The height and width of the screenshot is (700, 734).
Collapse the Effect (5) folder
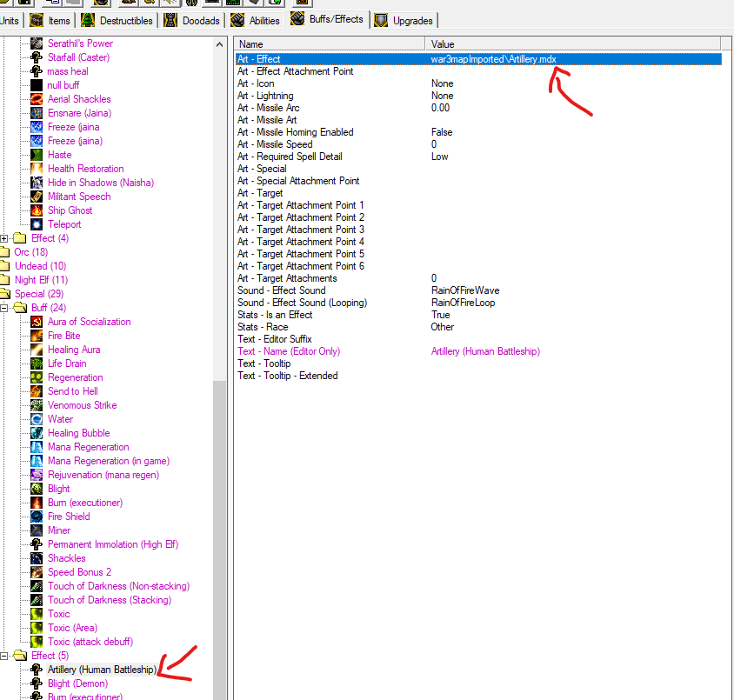coord(4,656)
